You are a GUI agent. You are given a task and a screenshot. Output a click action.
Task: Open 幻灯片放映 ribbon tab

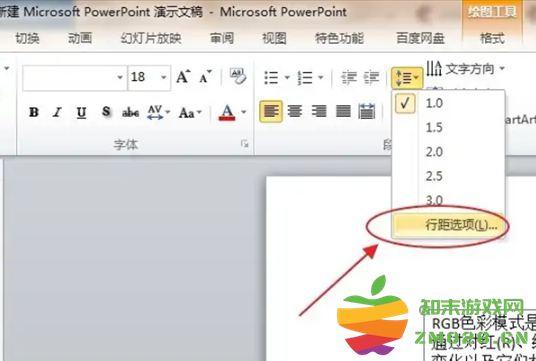151,38
